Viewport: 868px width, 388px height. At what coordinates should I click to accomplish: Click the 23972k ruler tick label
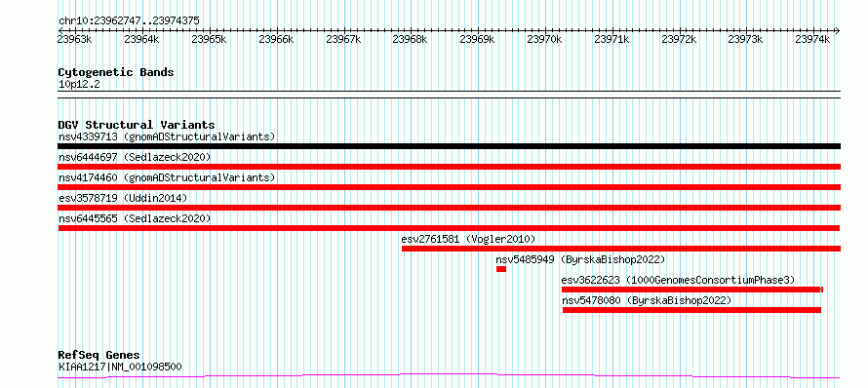[679, 39]
